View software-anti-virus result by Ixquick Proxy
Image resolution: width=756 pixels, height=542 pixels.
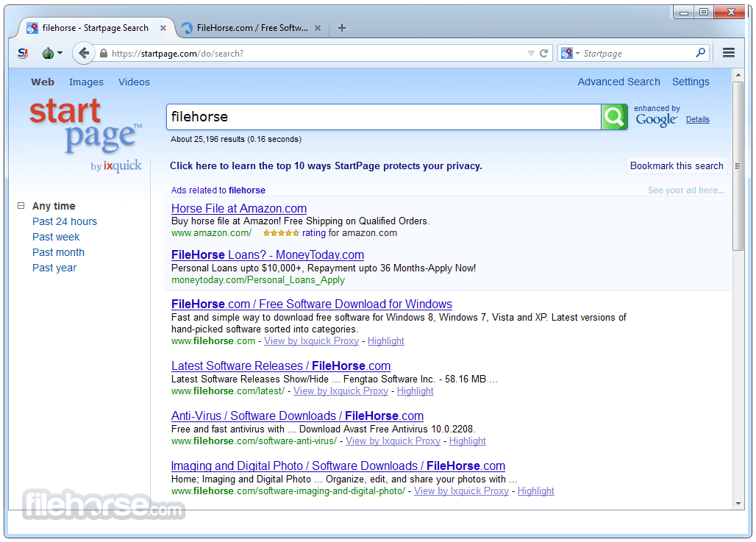pos(393,441)
